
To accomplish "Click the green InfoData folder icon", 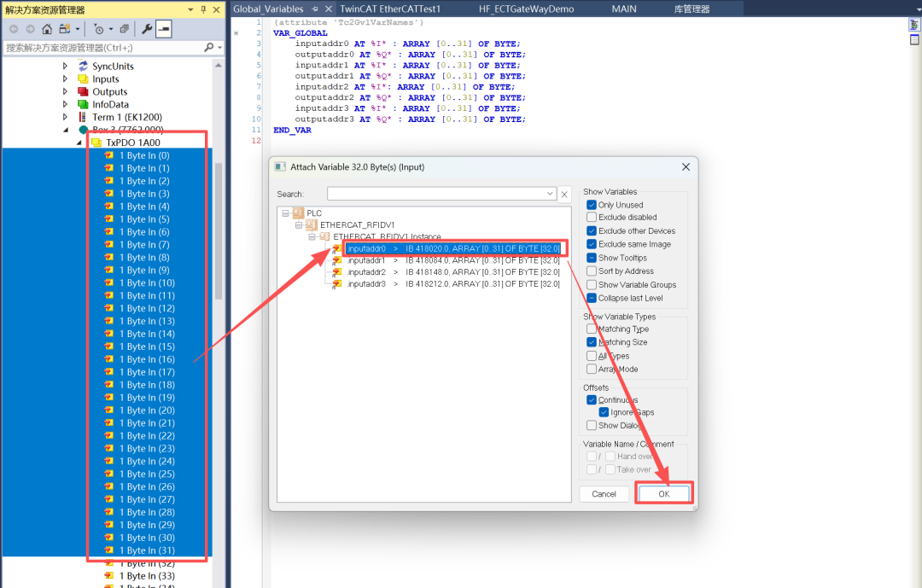I will coord(83,105).
